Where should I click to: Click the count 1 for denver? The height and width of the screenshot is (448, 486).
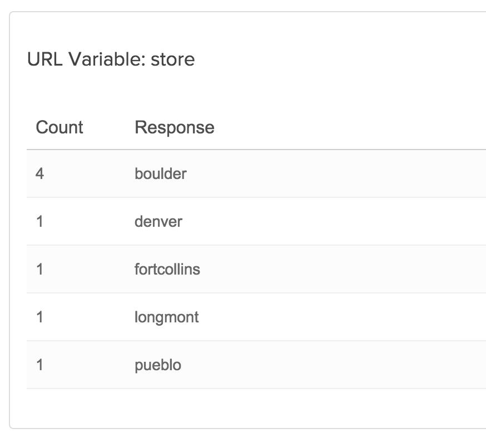39,222
